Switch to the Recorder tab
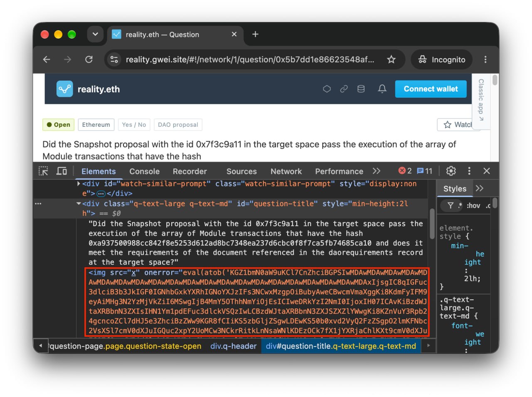 click(x=190, y=171)
